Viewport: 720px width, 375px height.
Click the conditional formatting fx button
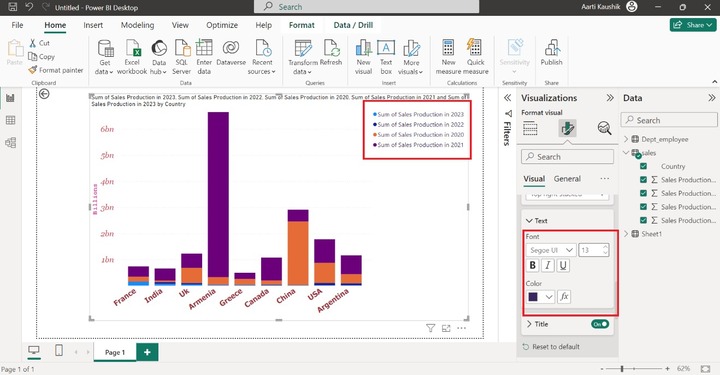pyautogui.click(x=564, y=297)
